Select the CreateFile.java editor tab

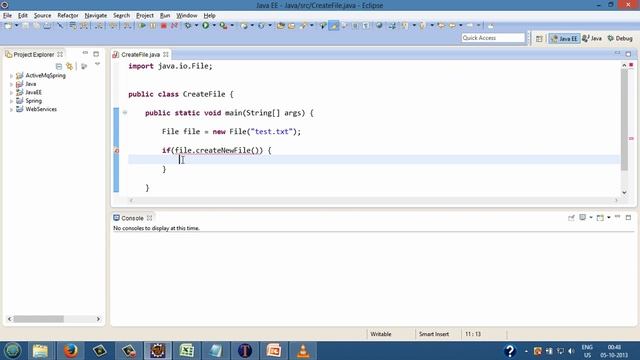pos(140,54)
